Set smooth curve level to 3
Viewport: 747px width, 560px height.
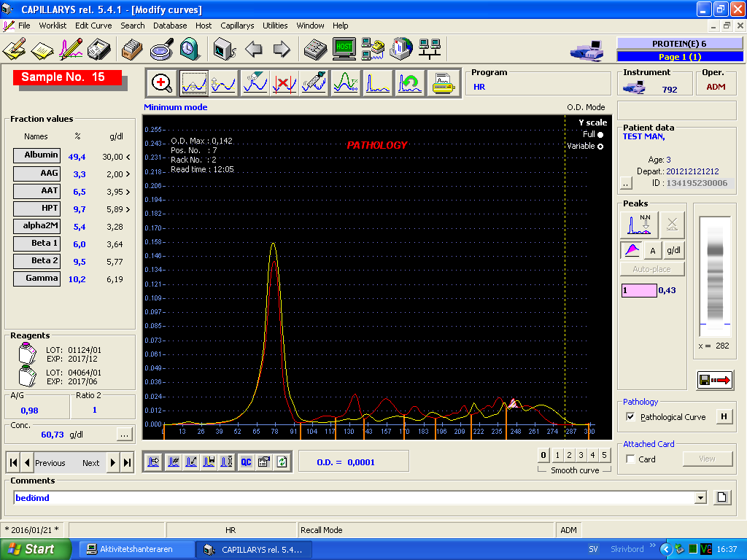[x=581, y=455]
